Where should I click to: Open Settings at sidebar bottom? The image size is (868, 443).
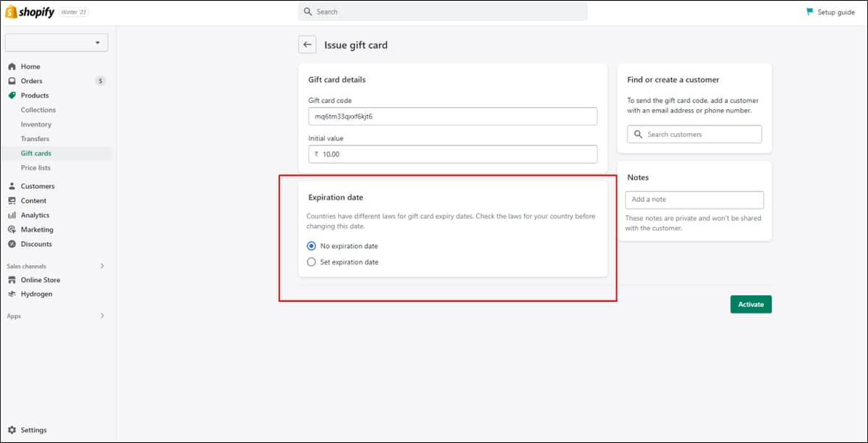[x=34, y=430]
